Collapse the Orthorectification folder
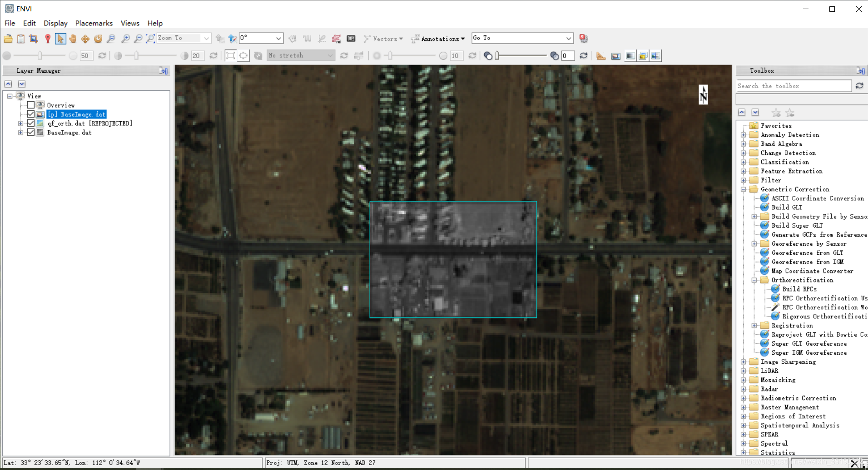The height and width of the screenshot is (470, 868). [x=754, y=280]
